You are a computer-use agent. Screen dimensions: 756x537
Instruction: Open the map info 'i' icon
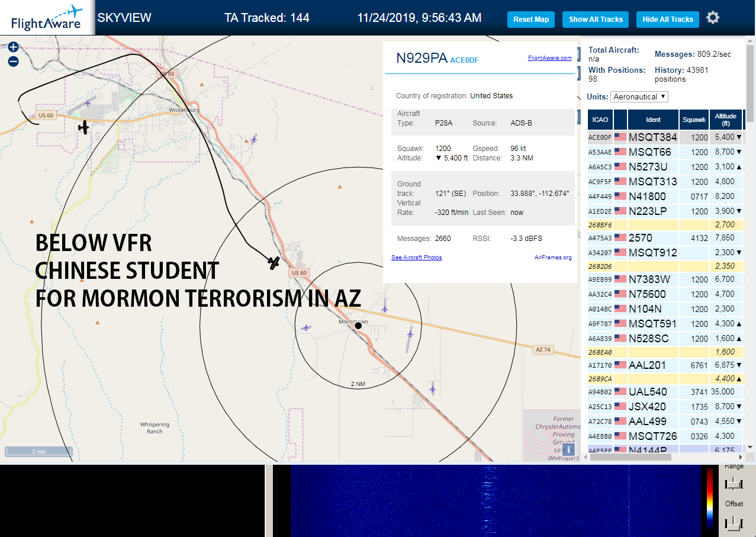point(568,449)
